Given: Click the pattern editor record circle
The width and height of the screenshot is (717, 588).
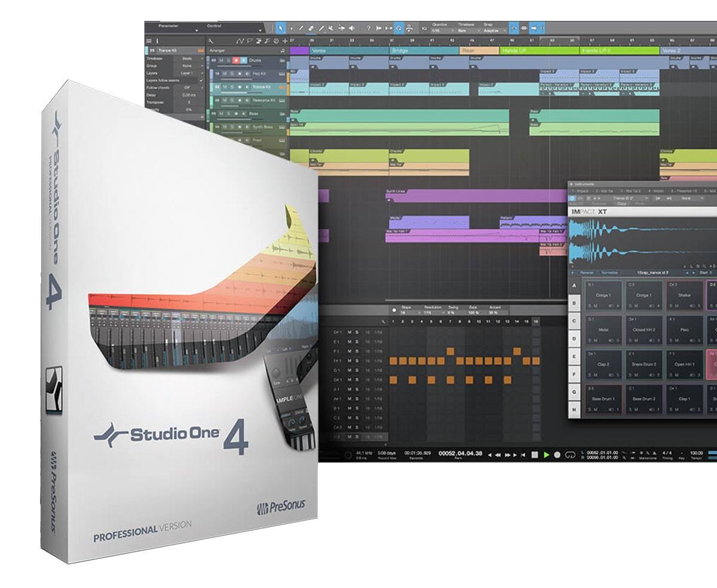Looking at the screenshot, I should [393, 310].
